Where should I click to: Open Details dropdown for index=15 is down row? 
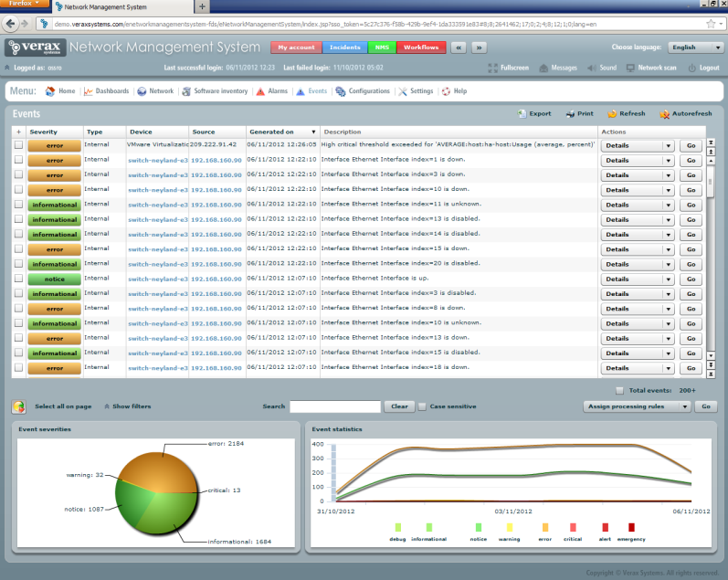638,249
